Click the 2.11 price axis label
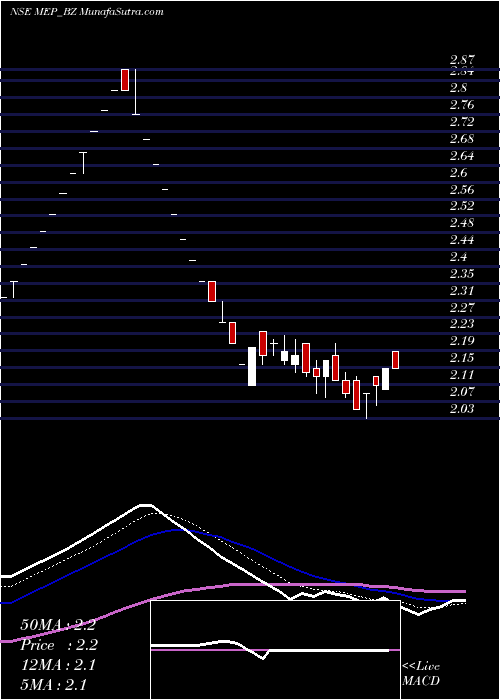Image resolution: width=500 pixels, height=700 pixels. [x=462, y=375]
